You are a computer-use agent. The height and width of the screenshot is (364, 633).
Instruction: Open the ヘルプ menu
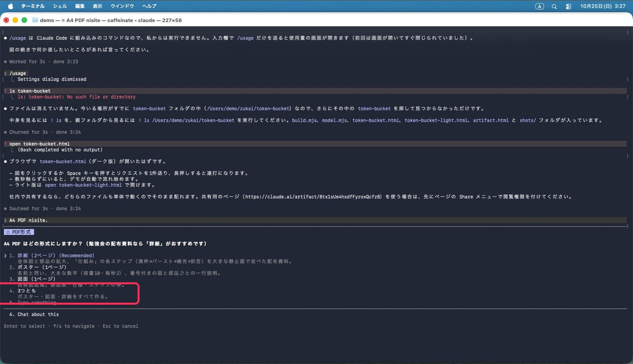point(149,6)
